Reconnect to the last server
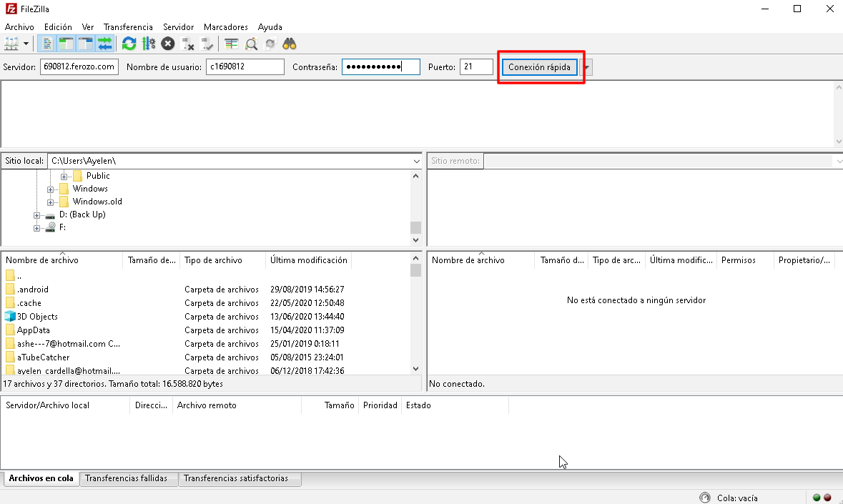Screen dimensions: 843x504 pyautogui.click(x=207, y=44)
